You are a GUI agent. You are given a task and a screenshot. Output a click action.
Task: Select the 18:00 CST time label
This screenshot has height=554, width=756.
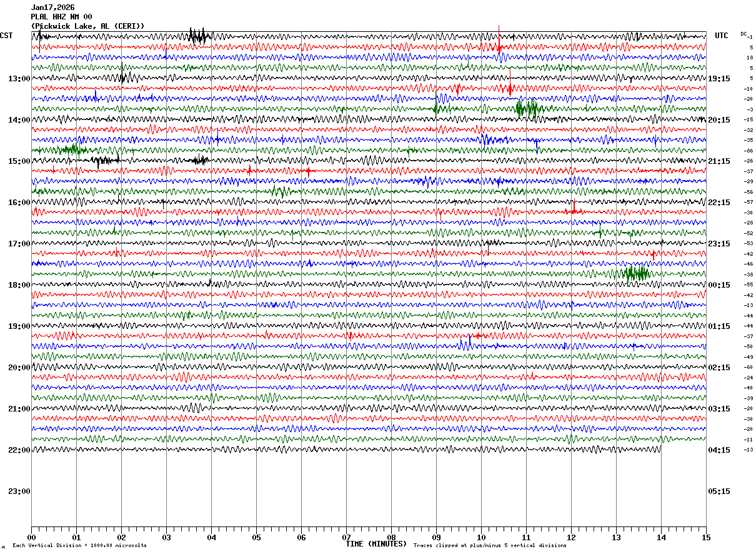(19, 285)
